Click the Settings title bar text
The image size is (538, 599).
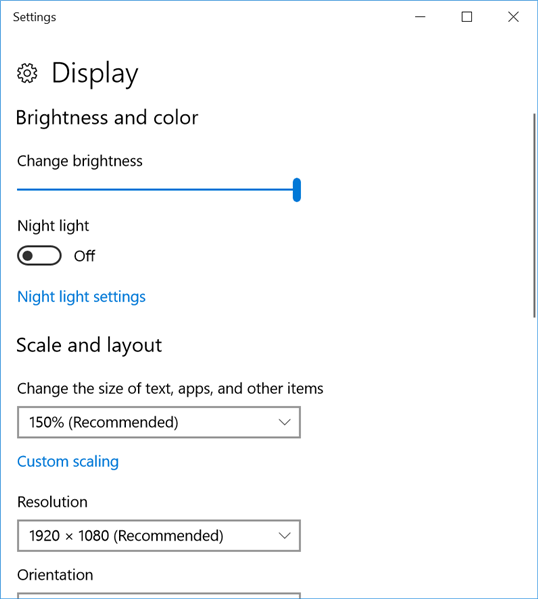[x=34, y=17]
